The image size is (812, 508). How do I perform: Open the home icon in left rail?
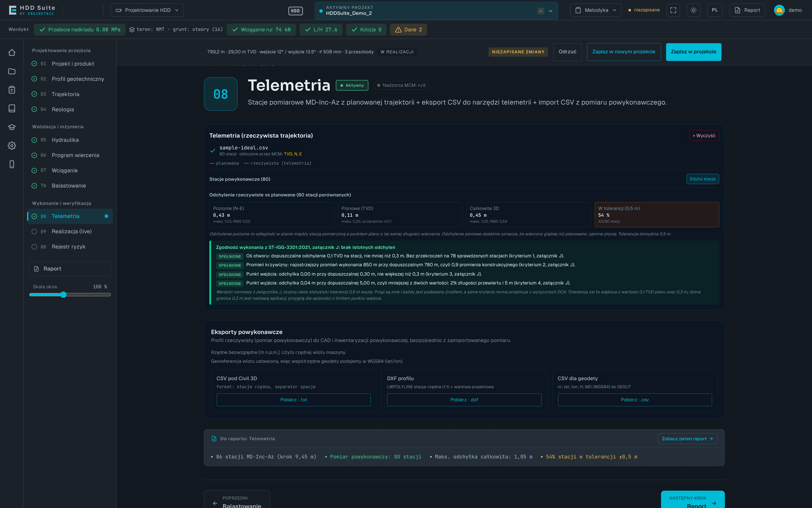point(12,52)
